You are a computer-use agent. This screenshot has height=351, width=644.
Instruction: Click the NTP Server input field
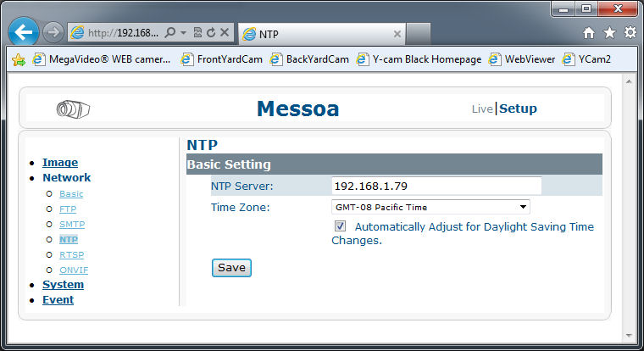[436, 186]
